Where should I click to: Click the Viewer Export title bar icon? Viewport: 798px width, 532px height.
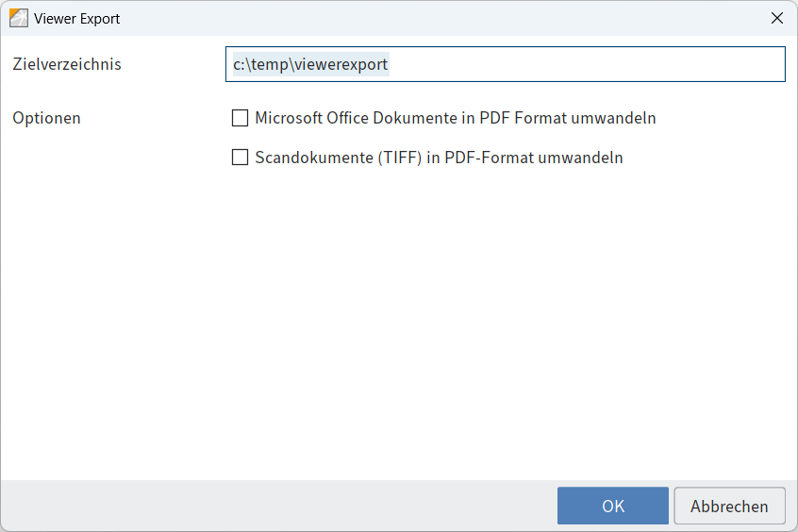point(18,18)
